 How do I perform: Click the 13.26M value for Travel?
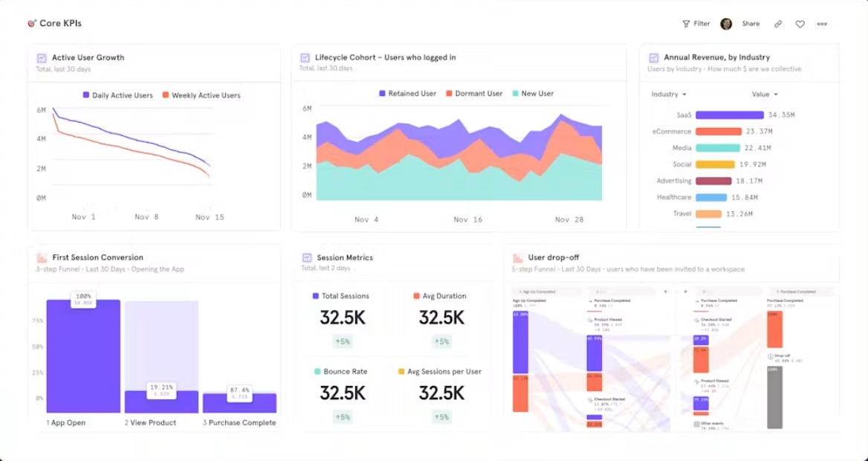click(x=739, y=214)
